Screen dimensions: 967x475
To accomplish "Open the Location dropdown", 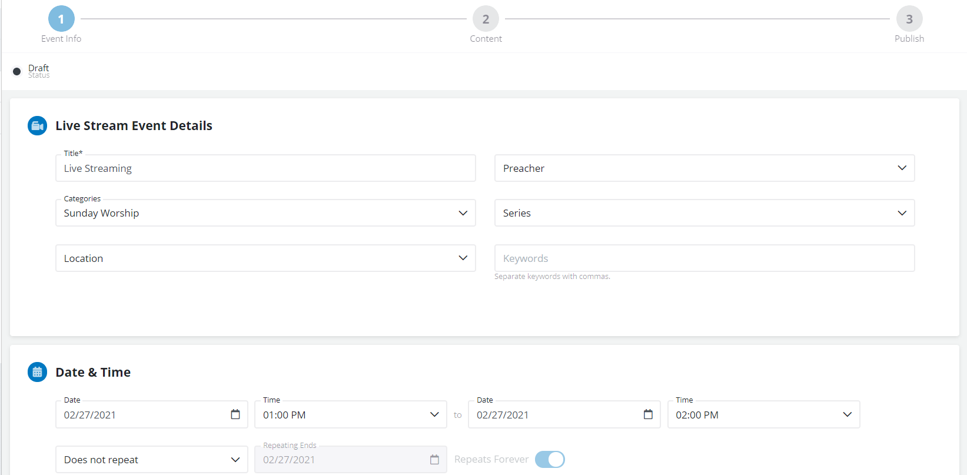I will (265, 258).
